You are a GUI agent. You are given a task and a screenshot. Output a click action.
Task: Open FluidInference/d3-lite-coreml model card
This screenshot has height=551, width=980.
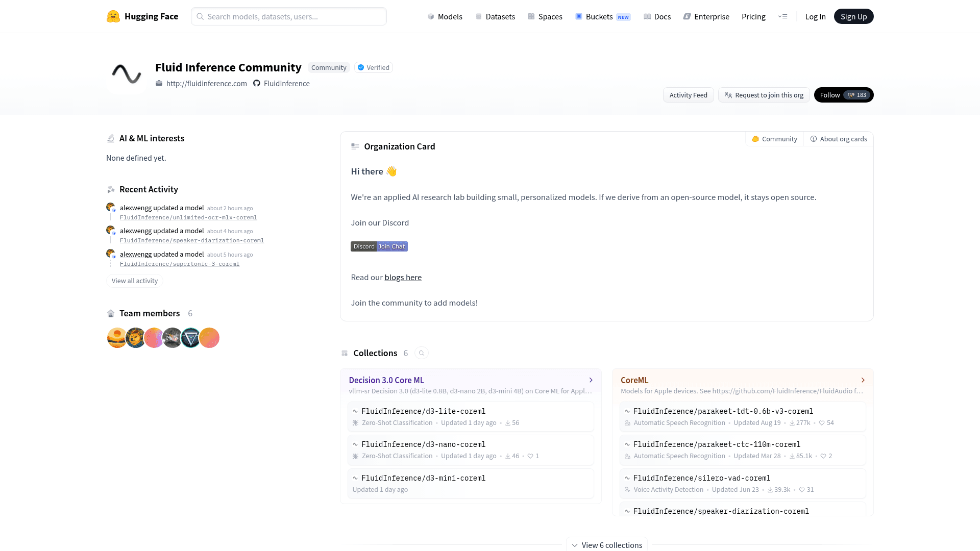(471, 416)
